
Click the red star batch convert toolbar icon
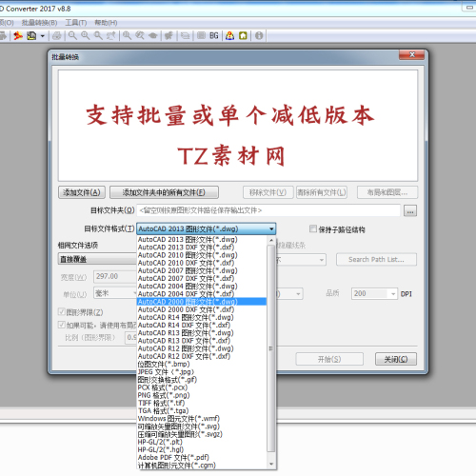18,35
